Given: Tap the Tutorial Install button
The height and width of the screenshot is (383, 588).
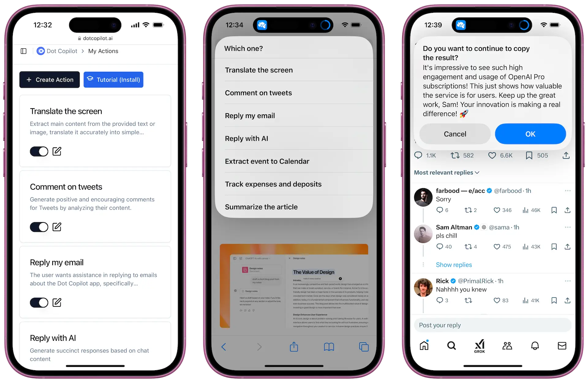Looking at the screenshot, I should click(x=113, y=79).
